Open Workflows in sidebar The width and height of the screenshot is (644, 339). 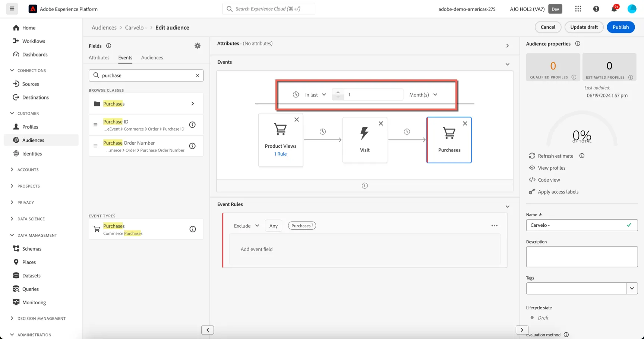34,41
